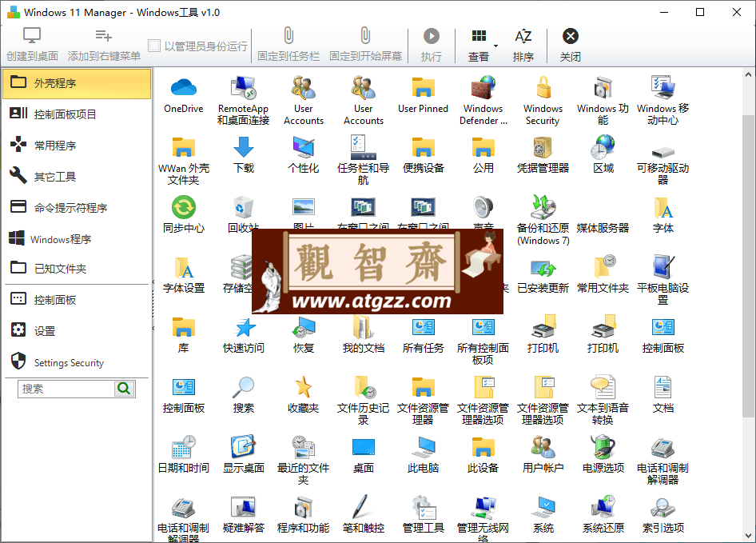
Task: Open Windows Defender firewall icon
Action: point(483,88)
